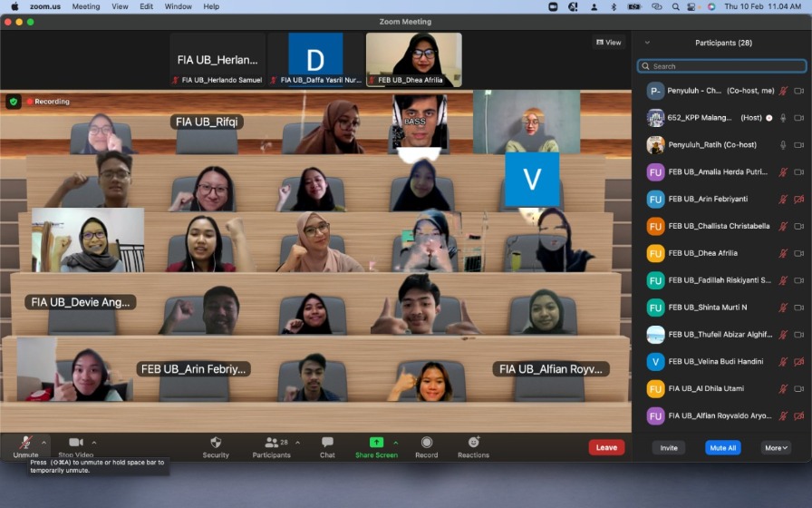This screenshot has height=508, width=812.
Task: Open the Security shield icon
Action: pos(216,443)
